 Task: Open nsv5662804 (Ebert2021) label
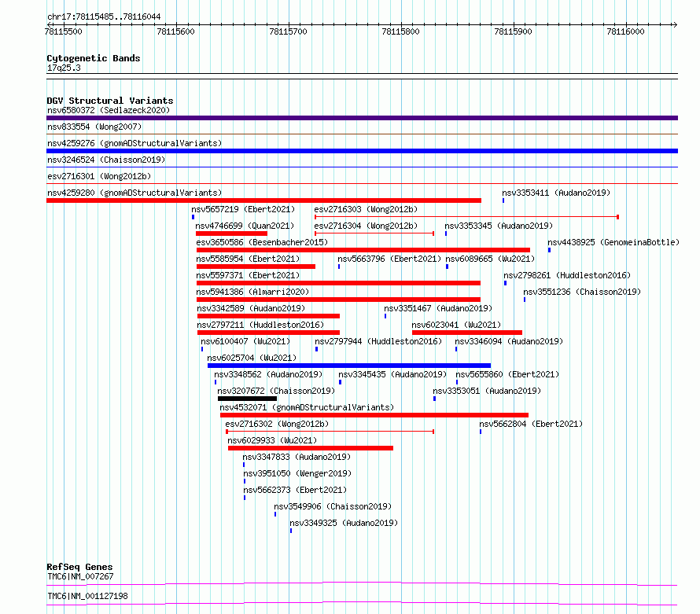(531, 424)
